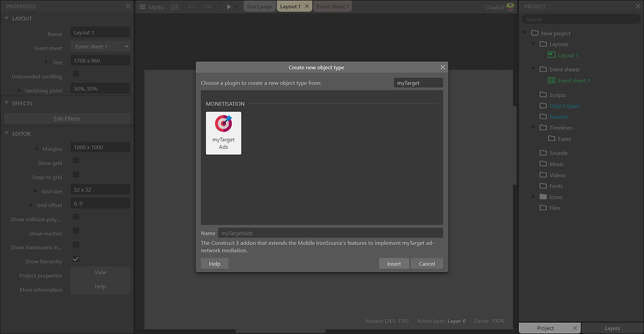
Task: Click the Edit Effects button
Action: [x=67, y=119]
